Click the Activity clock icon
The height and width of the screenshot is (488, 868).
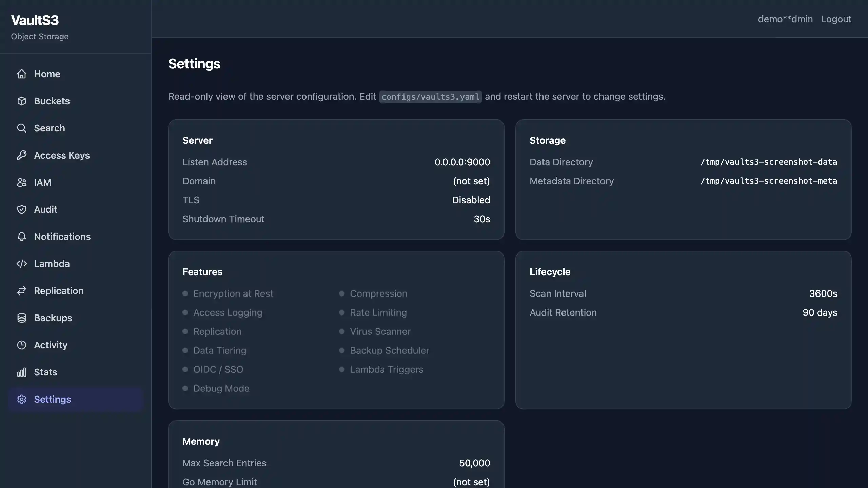(x=22, y=345)
